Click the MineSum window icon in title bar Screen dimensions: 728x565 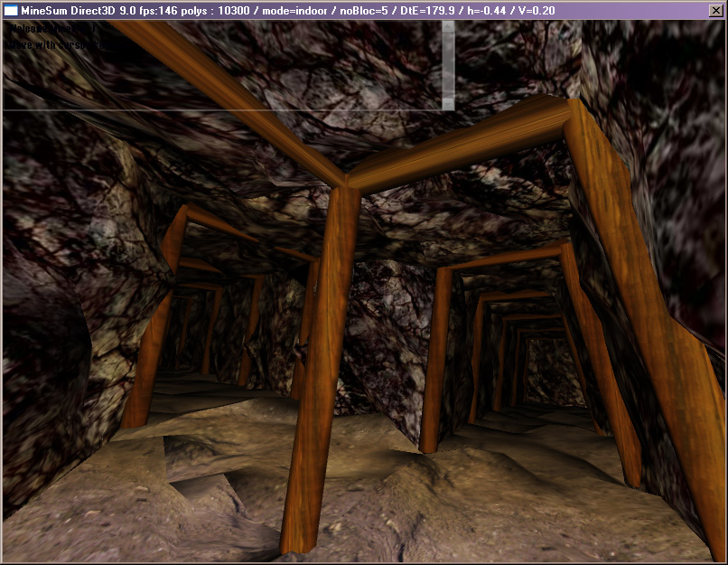point(12,10)
